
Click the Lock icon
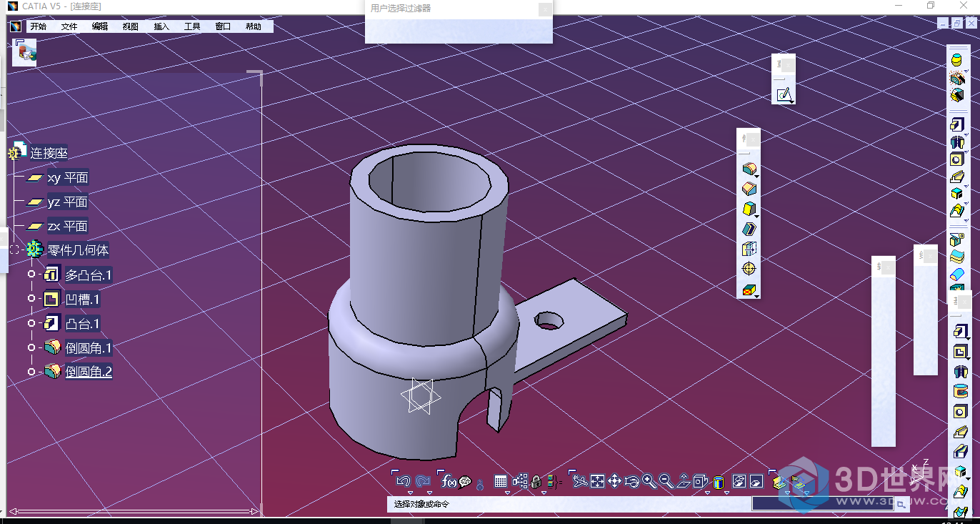(536, 481)
